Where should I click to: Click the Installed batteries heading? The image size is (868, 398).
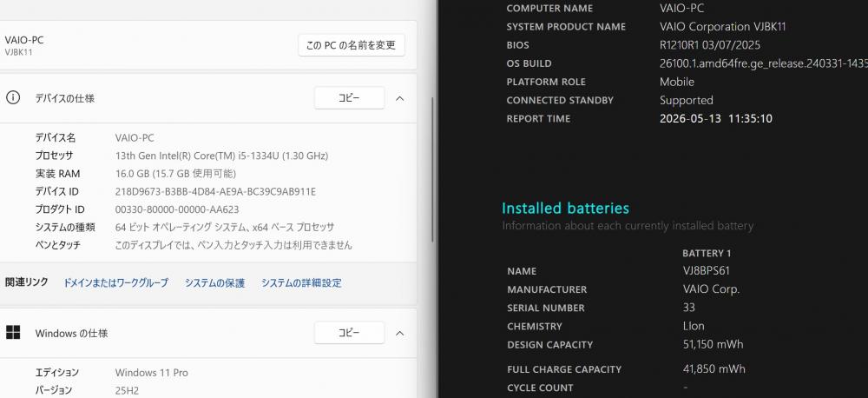(565, 209)
